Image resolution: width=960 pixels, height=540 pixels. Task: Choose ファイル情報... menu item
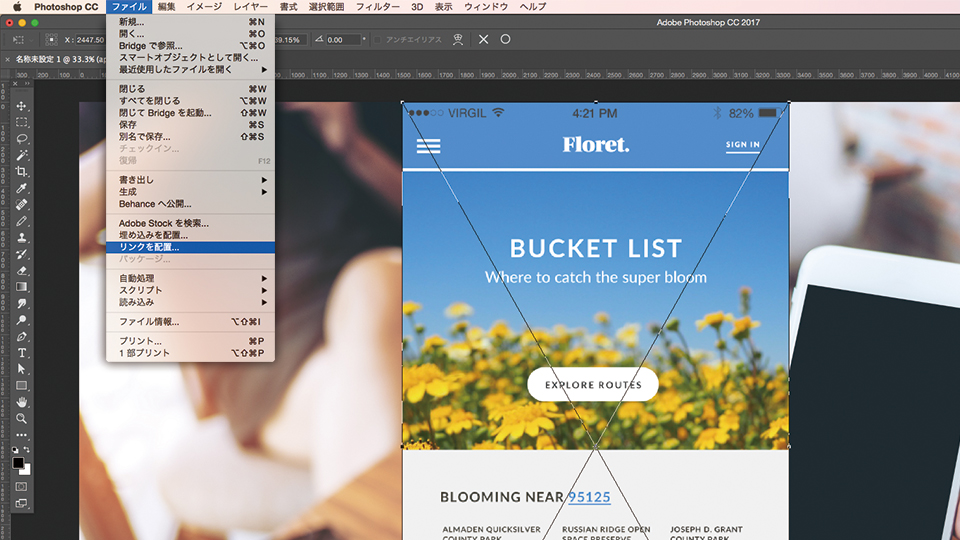190,321
